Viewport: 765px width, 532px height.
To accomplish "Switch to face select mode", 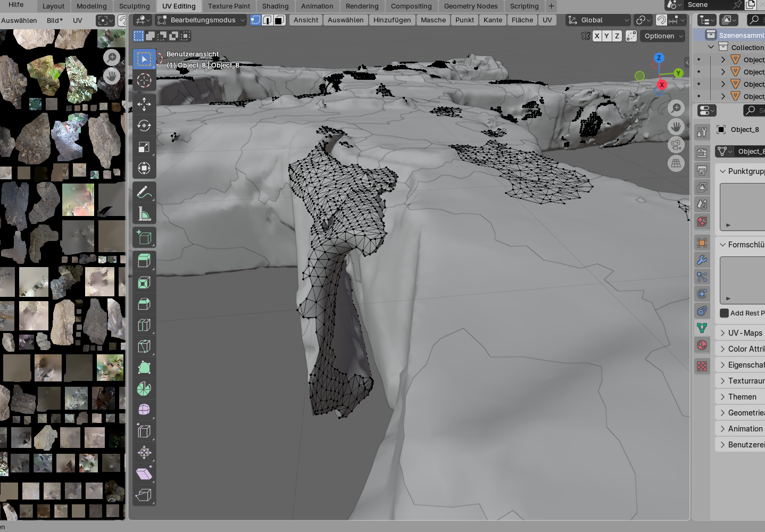I will click(x=279, y=20).
